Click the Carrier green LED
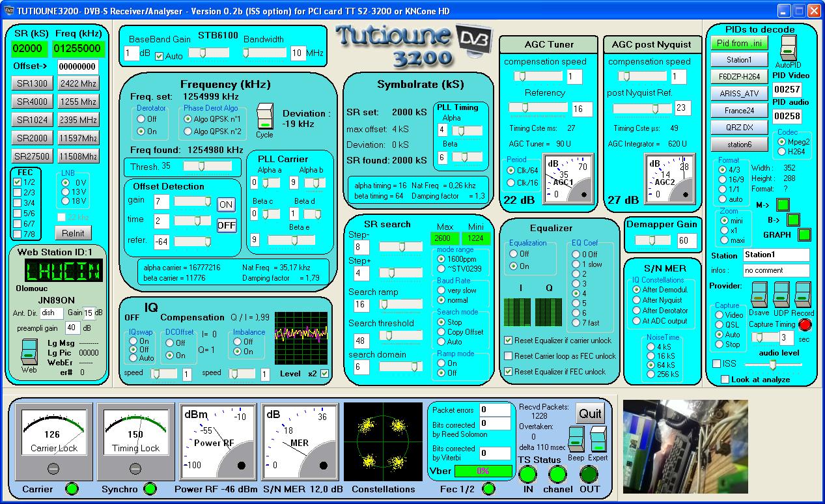The image size is (825, 504). (72, 488)
